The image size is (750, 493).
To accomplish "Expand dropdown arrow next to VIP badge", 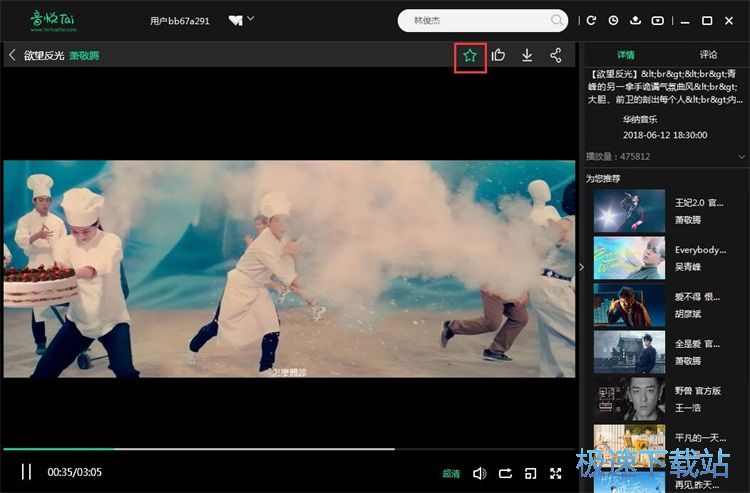I will 251,19.
